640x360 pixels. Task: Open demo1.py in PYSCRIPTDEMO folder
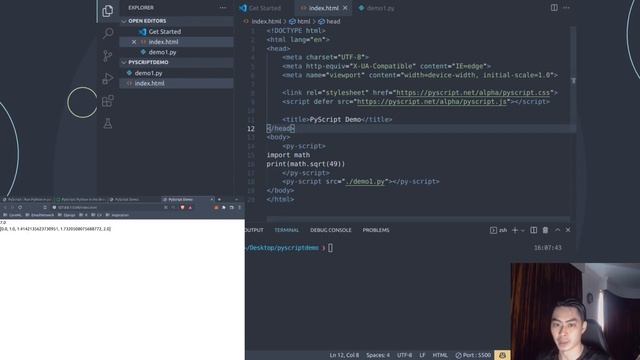pos(176,73)
